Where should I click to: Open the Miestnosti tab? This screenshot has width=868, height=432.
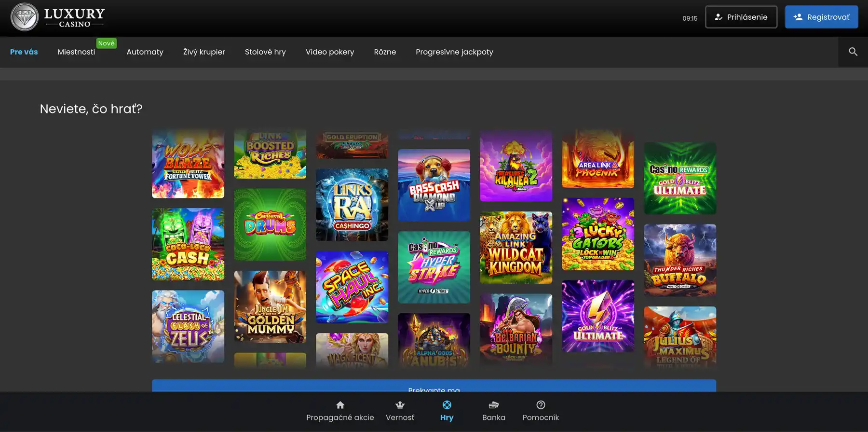(x=76, y=52)
